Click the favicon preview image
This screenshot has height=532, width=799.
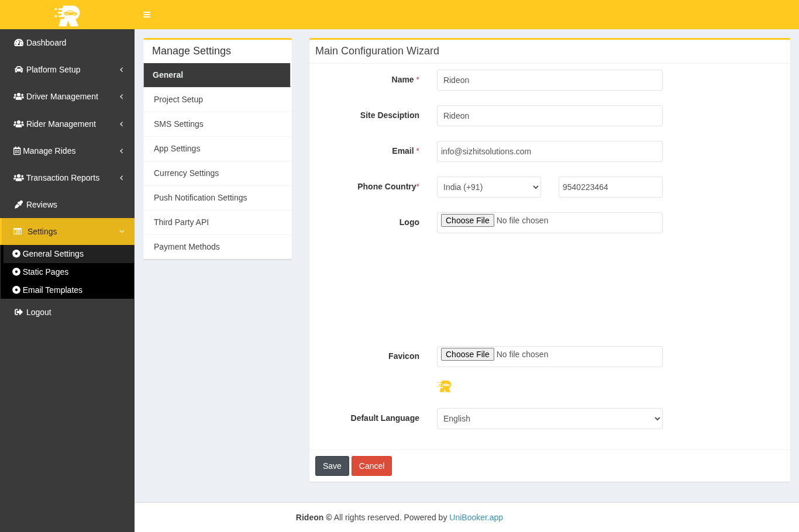[x=445, y=386]
